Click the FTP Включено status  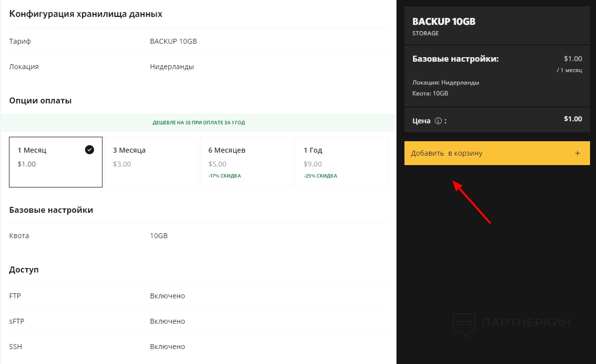click(x=167, y=296)
